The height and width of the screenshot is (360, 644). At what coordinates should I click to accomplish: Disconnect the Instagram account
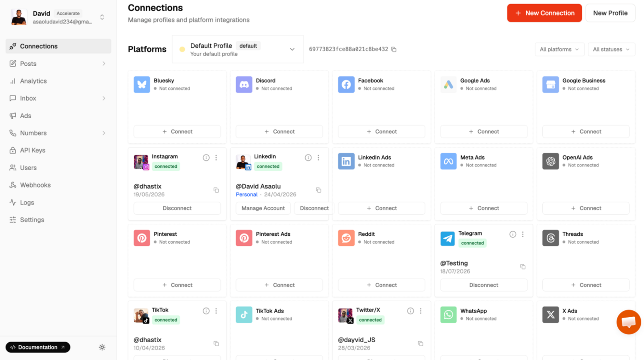pyautogui.click(x=177, y=208)
